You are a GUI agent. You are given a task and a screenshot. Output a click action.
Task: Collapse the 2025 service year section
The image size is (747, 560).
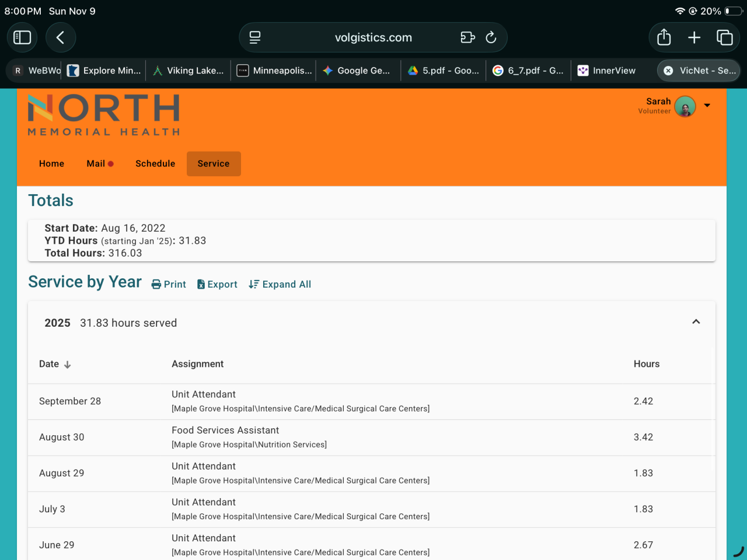(696, 322)
